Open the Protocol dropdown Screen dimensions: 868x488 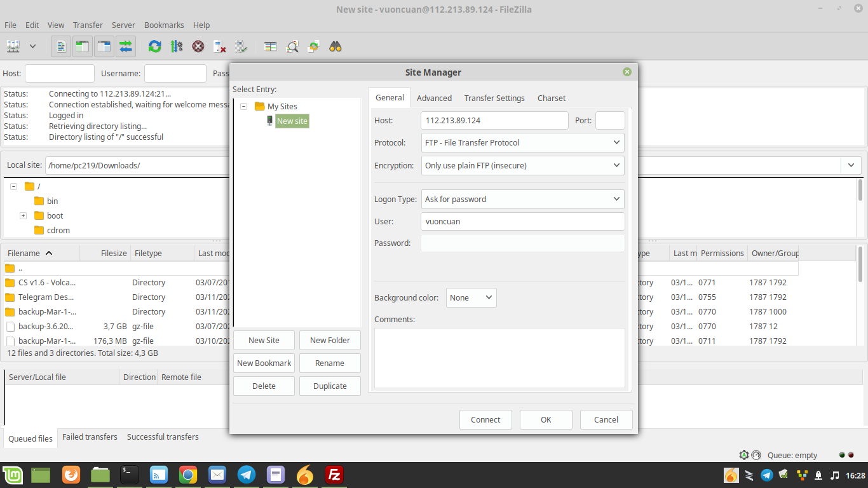point(522,142)
